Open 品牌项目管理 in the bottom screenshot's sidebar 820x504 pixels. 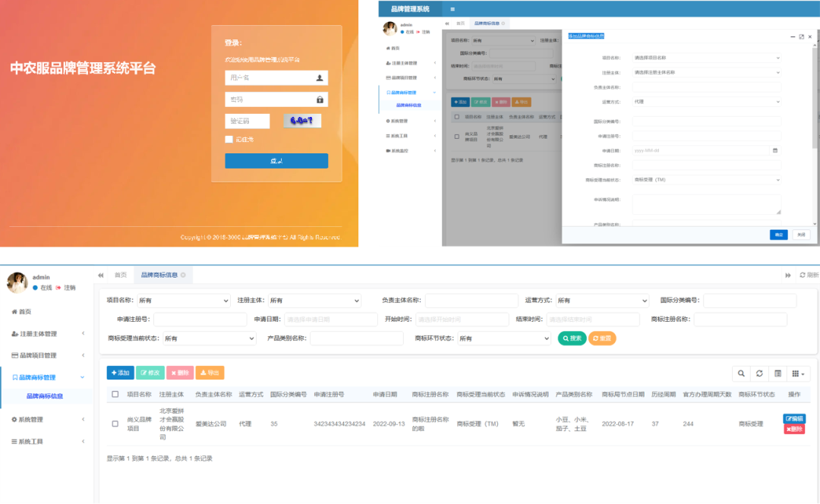click(38, 355)
